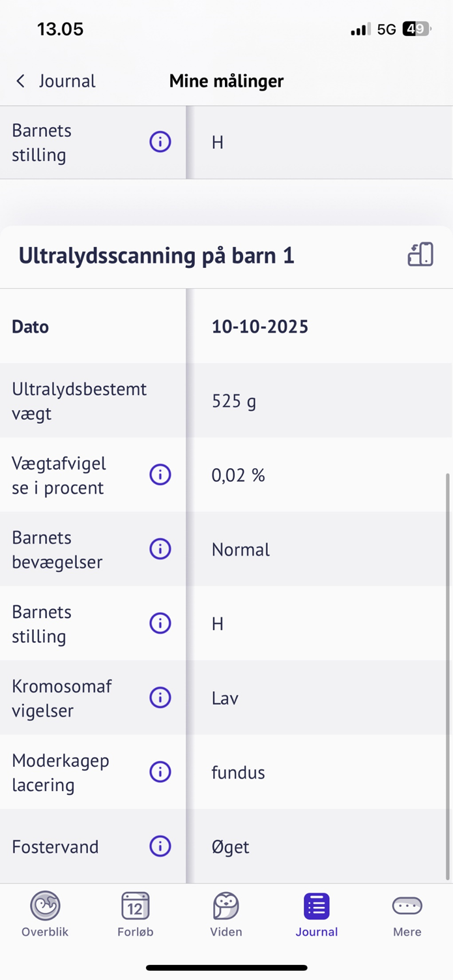The height and width of the screenshot is (980, 453).
Task: Tap the Fostervand value Øget
Action: pos(231,847)
